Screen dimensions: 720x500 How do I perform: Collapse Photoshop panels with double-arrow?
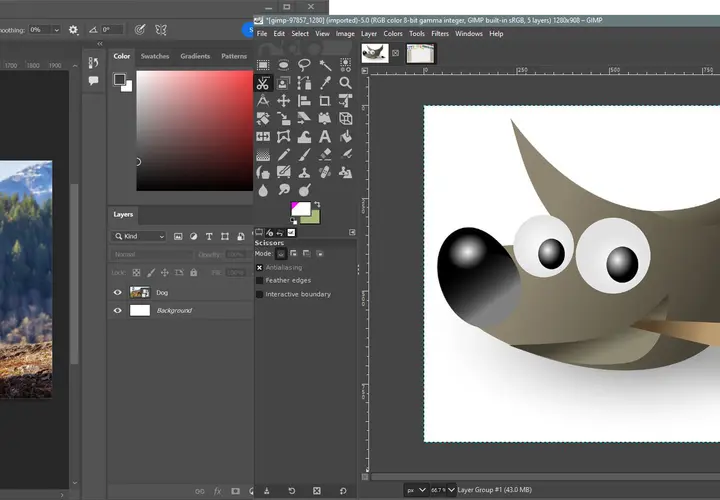(x=100, y=44)
